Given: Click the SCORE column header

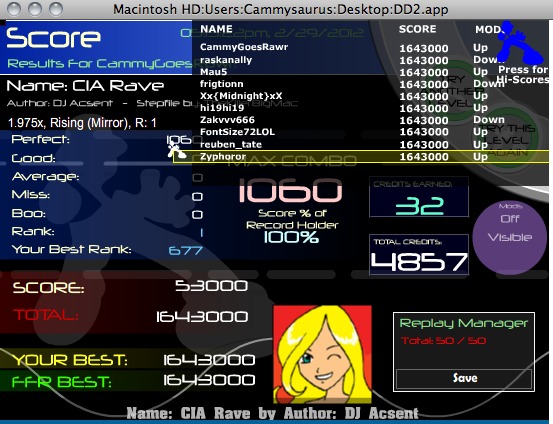Looking at the screenshot, I should 418,29.
